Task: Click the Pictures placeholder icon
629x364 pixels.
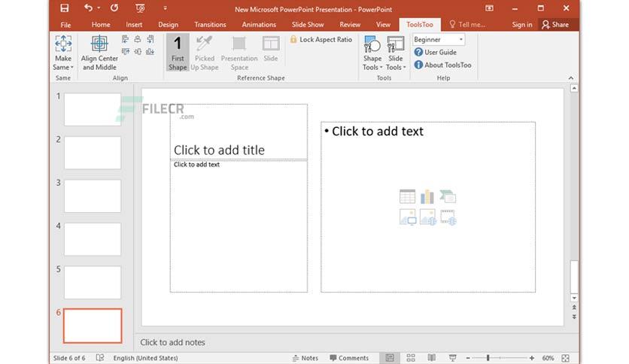Action: pos(407,217)
